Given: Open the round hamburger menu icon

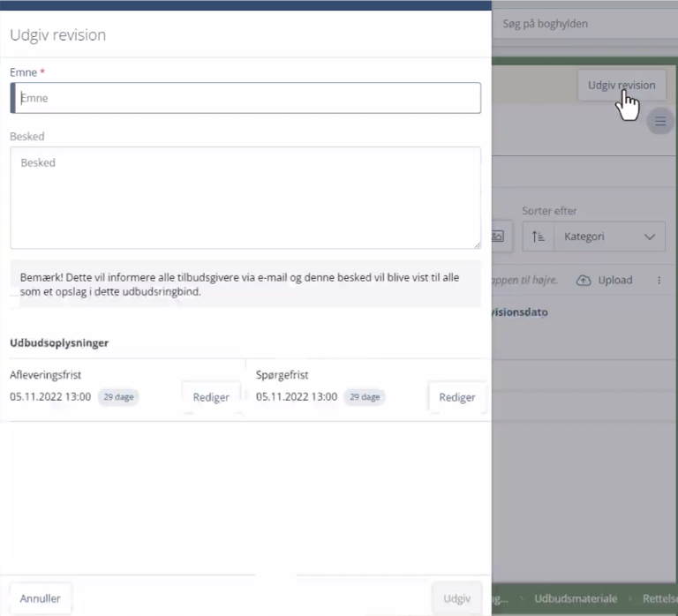Looking at the screenshot, I should [659, 122].
